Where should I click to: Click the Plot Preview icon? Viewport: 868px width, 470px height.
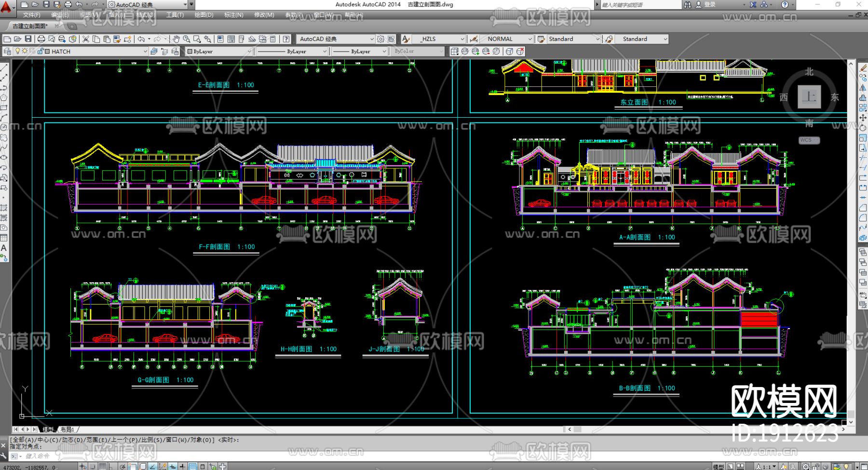[52, 39]
